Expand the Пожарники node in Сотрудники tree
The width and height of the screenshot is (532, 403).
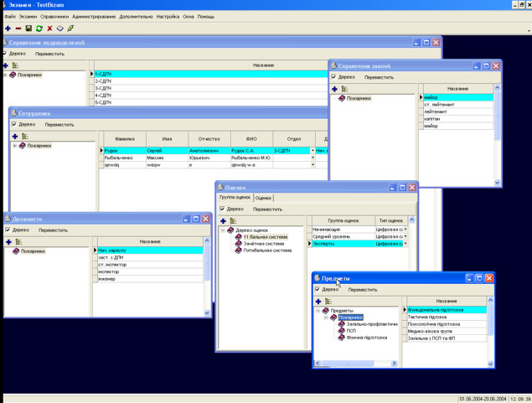point(14,146)
